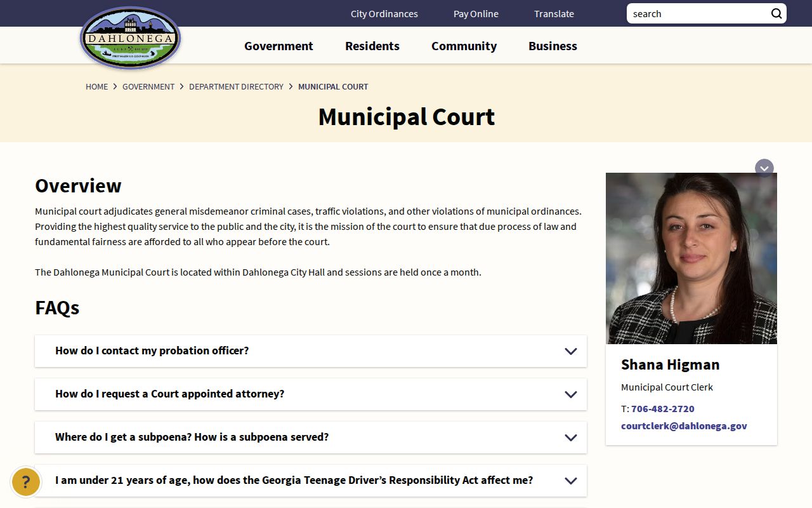Image resolution: width=812 pixels, height=508 pixels.
Task: Click "How do I request a Court appointed attorney?" question
Action: 169,394
